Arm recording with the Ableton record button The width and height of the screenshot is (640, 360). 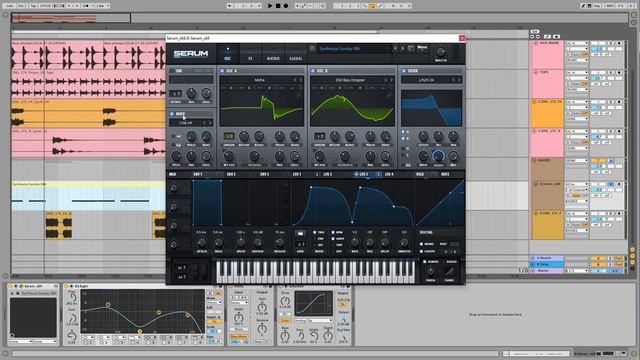coord(286,6)
